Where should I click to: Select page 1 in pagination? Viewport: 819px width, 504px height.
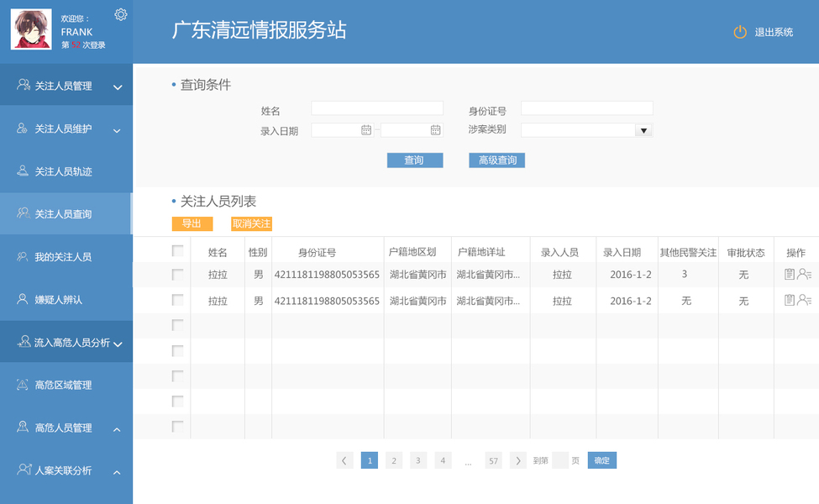click(x=370, y=460)
